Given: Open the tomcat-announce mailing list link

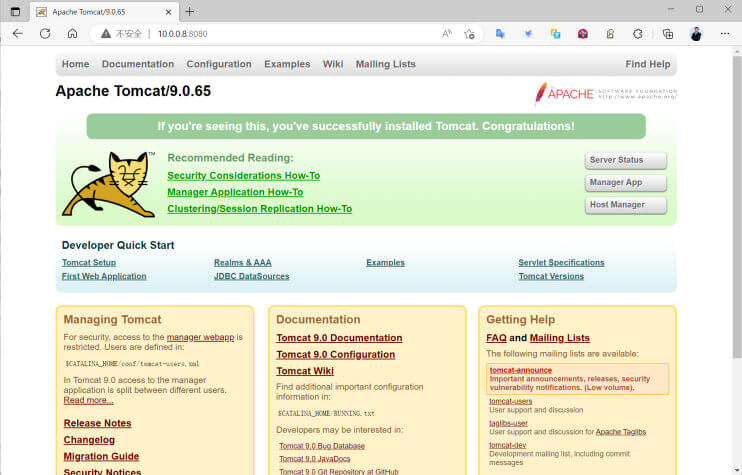Looking at the screenshot, I should [521, 370].
